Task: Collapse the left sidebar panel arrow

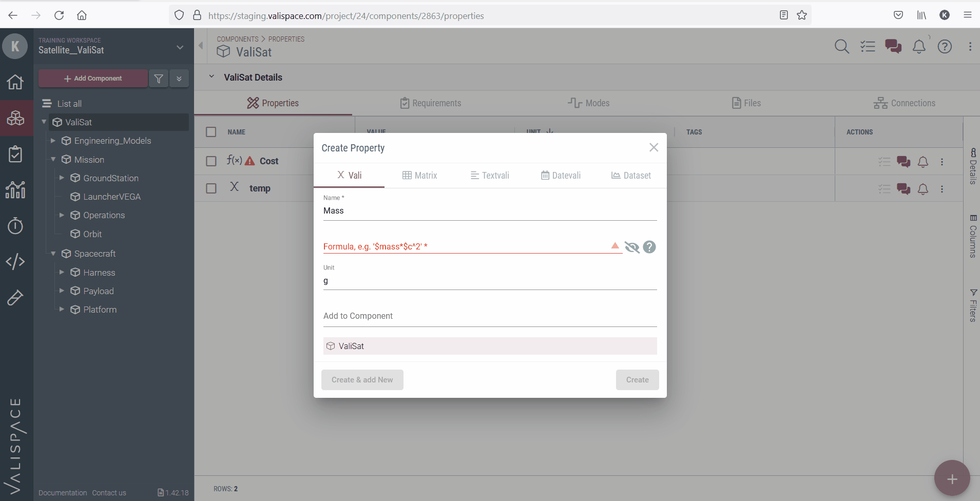Action: (201, 46)
